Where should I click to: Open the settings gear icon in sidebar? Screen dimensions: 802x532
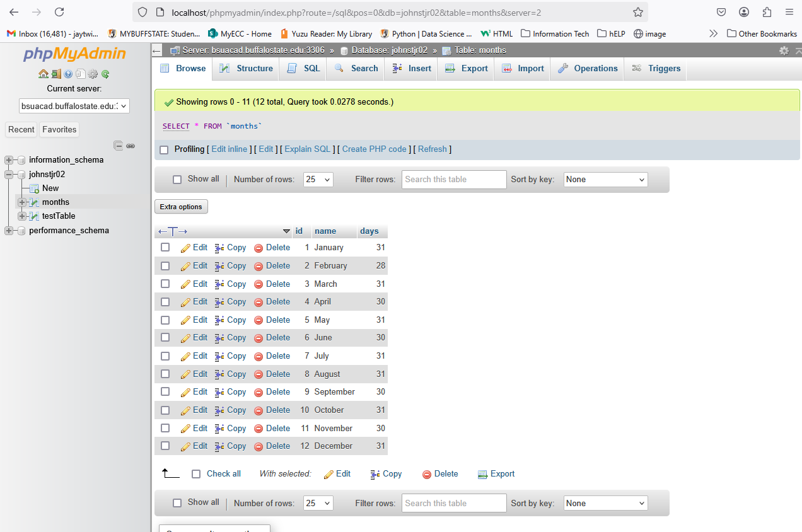[92, 74]
